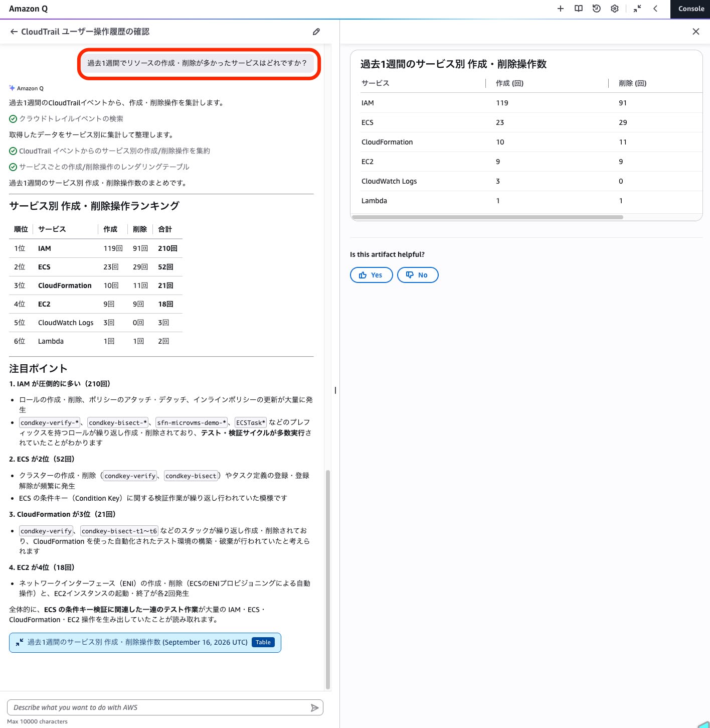This screenshot has height=728, width=710.
Task: Close the artifact panel
Action: pos(696,32)
